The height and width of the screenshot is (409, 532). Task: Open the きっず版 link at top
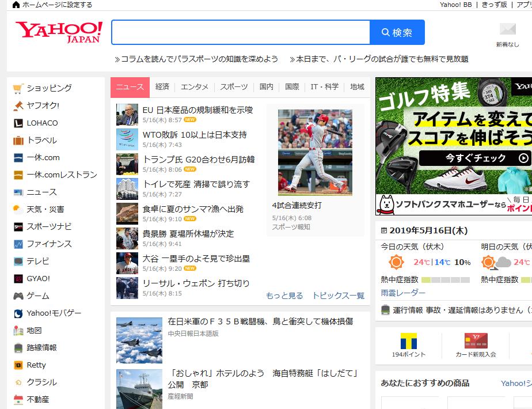click(x=495, y=5)
